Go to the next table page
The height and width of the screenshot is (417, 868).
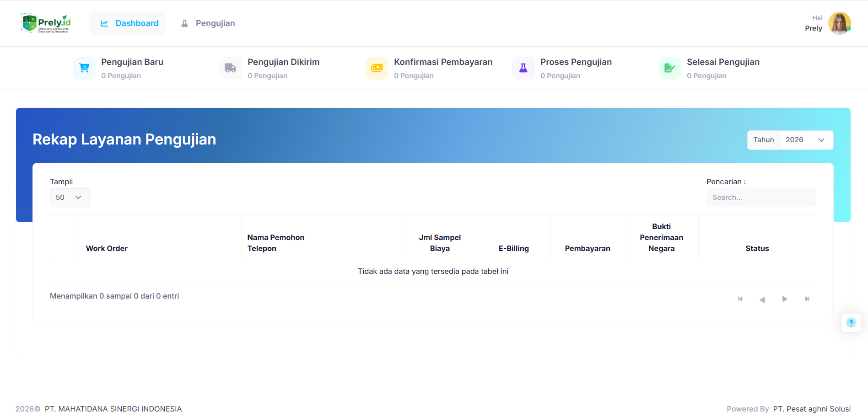pyautogui.click(x=785, y=299)
